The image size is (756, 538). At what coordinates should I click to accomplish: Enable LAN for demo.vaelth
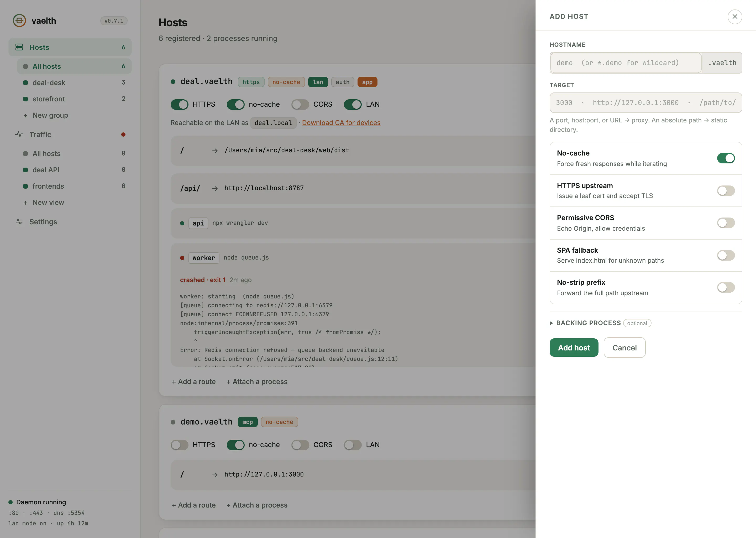[353, 445]
